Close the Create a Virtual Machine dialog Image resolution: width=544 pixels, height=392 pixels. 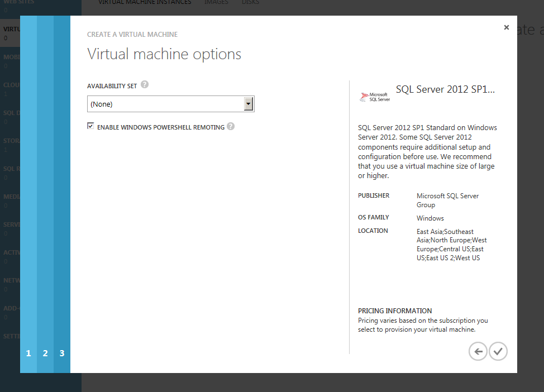click(x=506, y=27)
